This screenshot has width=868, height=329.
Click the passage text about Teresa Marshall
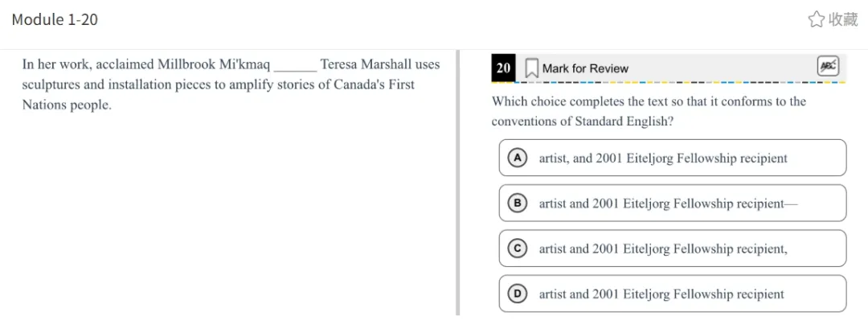click(217, 84)
